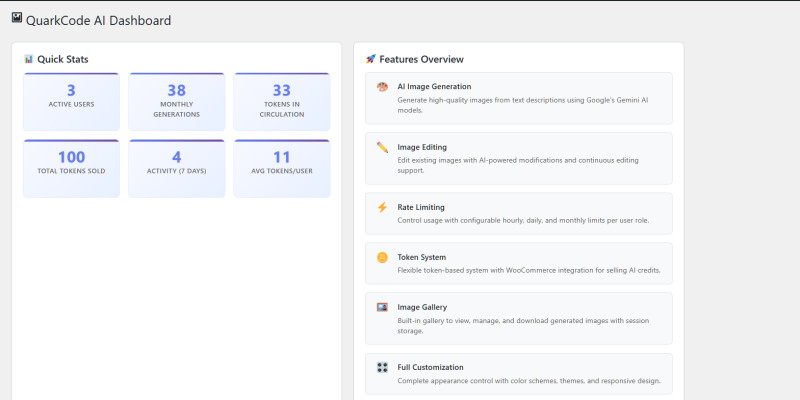This screenshot has height=400, width=800.
Task: Click the Full Customization grid icon
Action: click(x=382, y=367)
